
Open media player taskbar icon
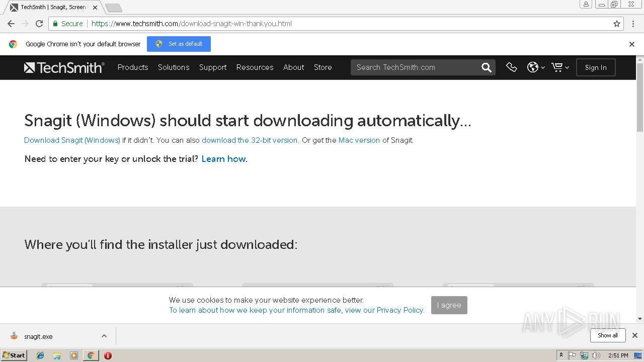click(x=74, y=355)
